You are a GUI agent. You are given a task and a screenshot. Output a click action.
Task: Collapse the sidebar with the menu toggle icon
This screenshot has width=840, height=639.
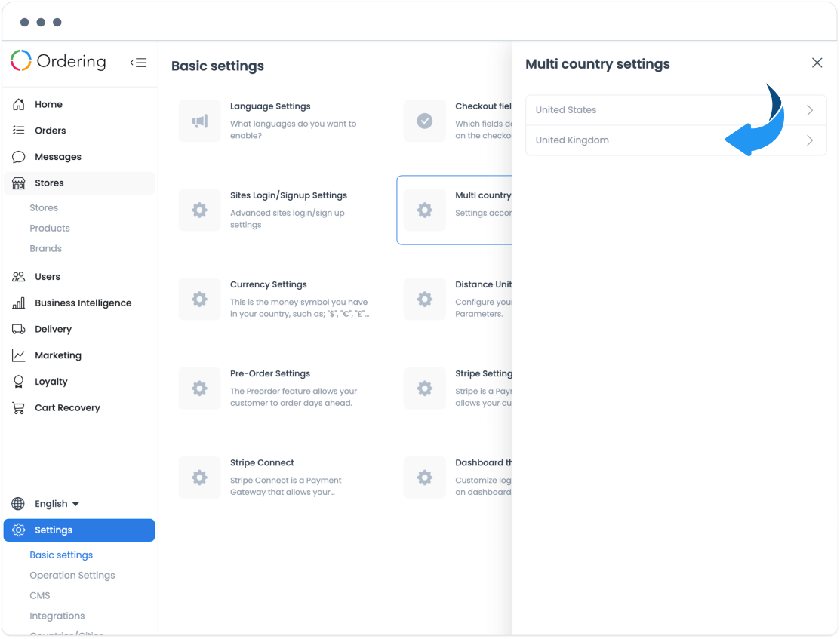point(138,63)
